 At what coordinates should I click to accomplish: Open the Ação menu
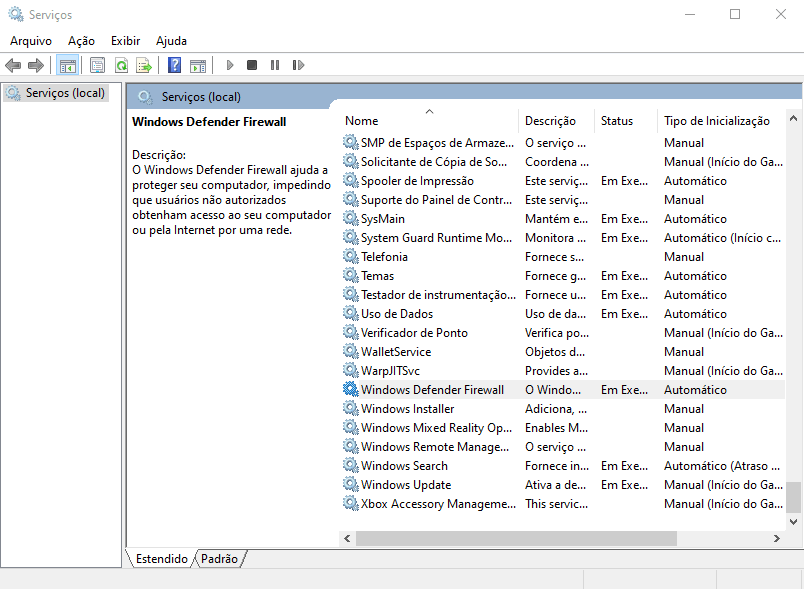pos(81,41)
